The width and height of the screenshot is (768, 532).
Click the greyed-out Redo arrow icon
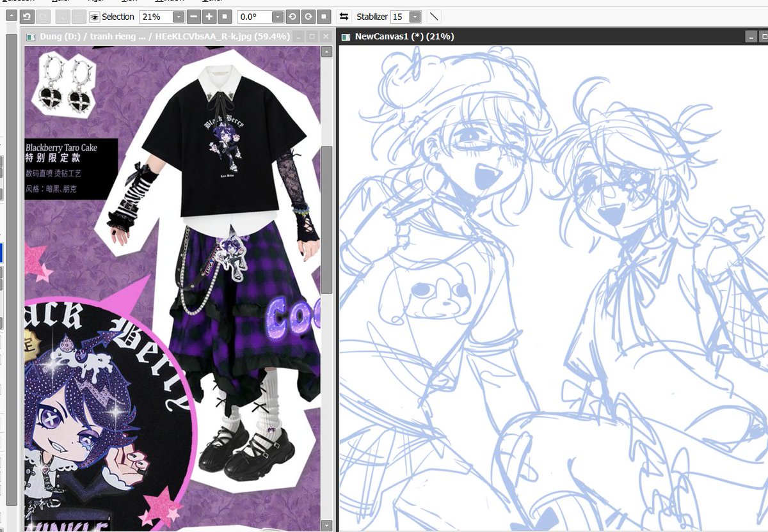click(x=42, y=17)
